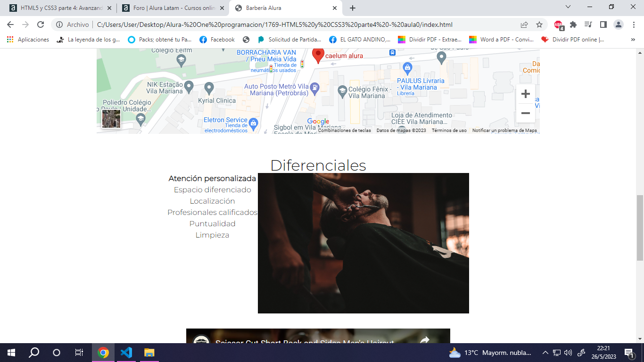Go forward with the browser forward arrow
This screenshot has height=362, width=644.
point(25,25)
